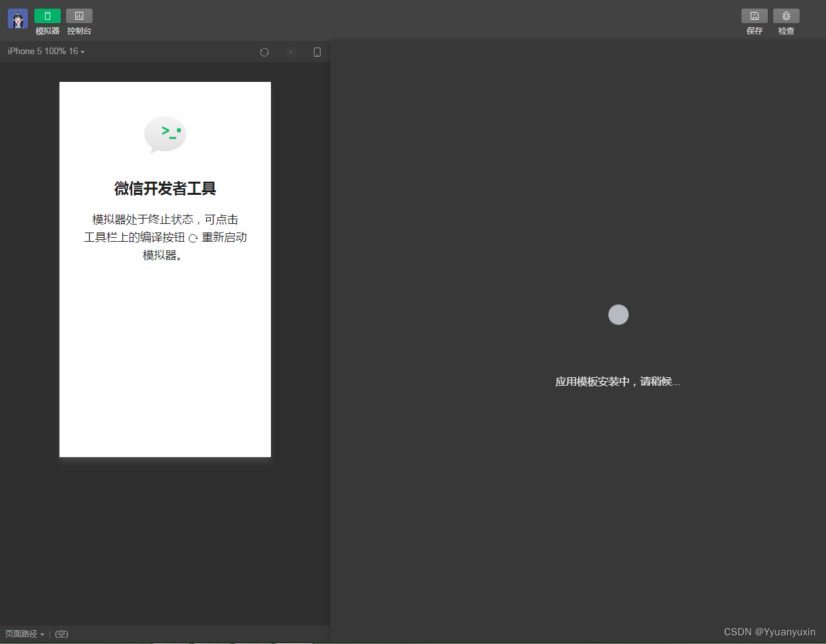This screenshot has height=644, width=826.
Task: Click the 保存 save icon
Action: 755,16
